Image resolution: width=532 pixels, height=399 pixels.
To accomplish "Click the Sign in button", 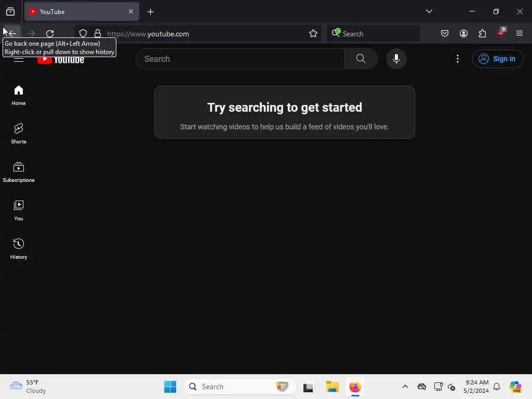I will 497,59.
